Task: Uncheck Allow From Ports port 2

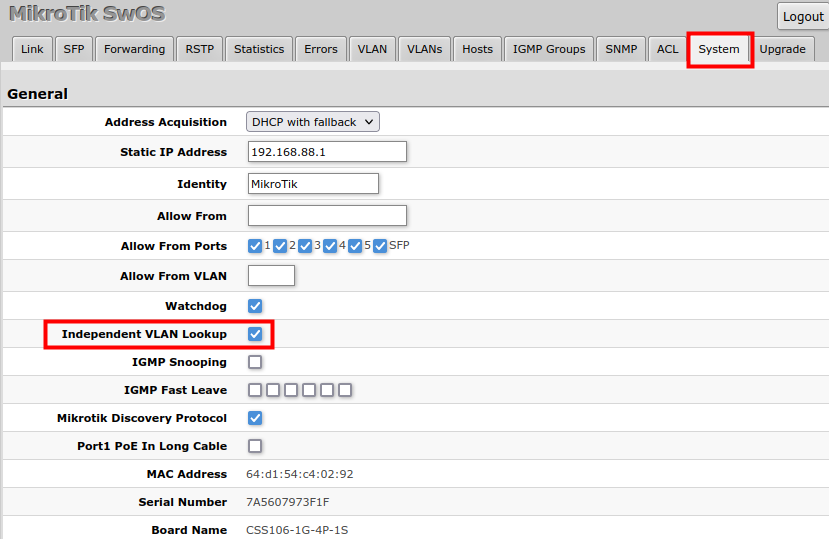Action: click(x=280, y=246)
